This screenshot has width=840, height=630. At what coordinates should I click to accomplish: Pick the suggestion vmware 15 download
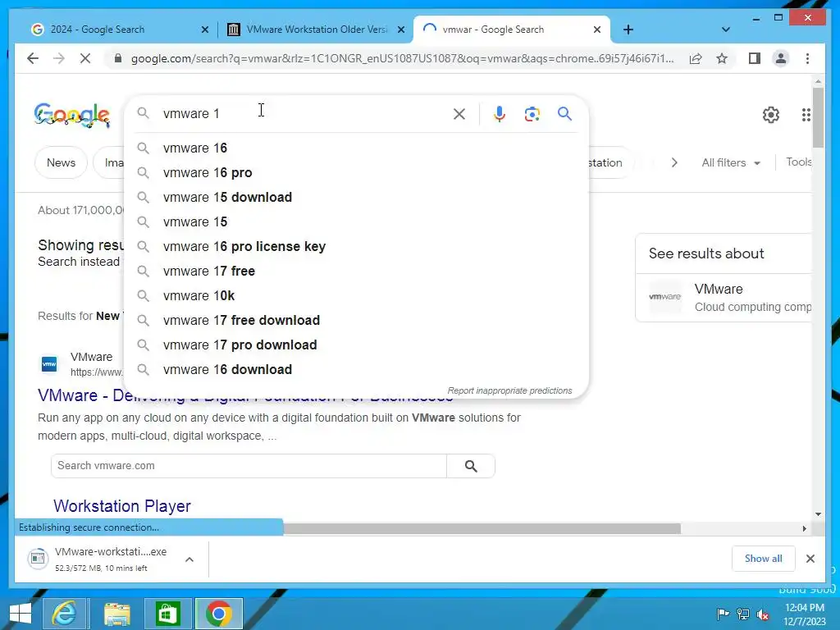(x=356, y=197)
